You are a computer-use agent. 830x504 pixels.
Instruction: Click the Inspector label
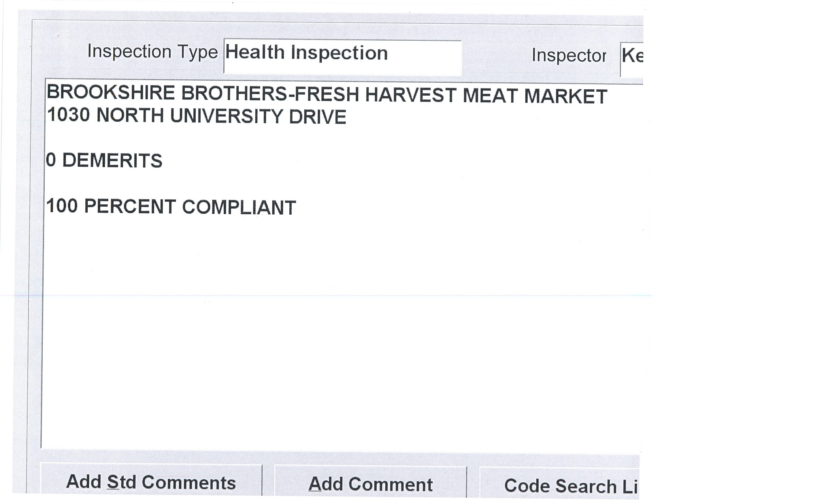[x=568, y=55]
